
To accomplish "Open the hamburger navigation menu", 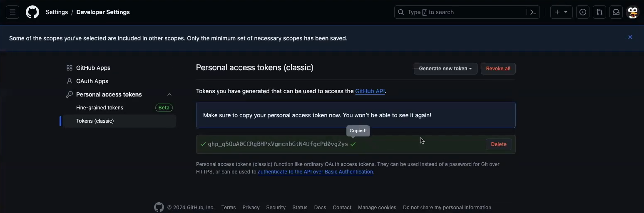I will [12, 12].
